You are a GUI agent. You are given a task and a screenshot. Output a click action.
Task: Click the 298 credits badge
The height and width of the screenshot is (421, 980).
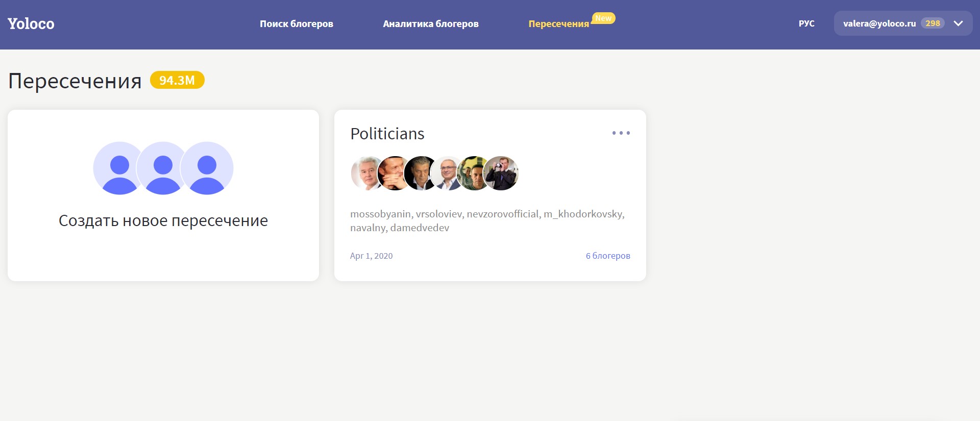[933, 23]
